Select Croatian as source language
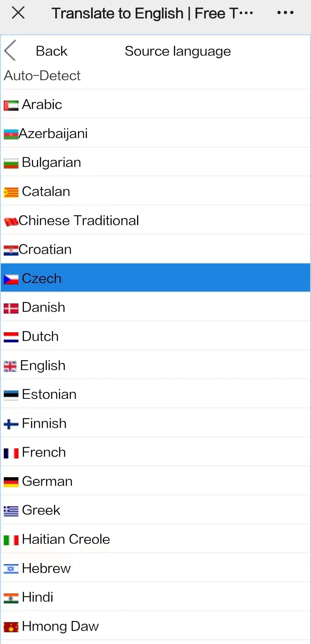Screen dimensions: 311x644 [45, 249]
